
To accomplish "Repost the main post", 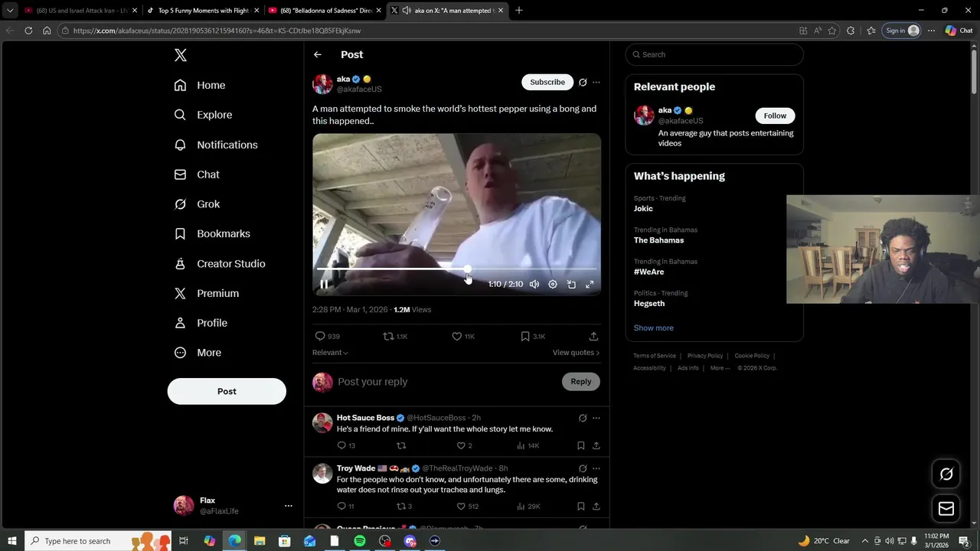I will point(388,336).
